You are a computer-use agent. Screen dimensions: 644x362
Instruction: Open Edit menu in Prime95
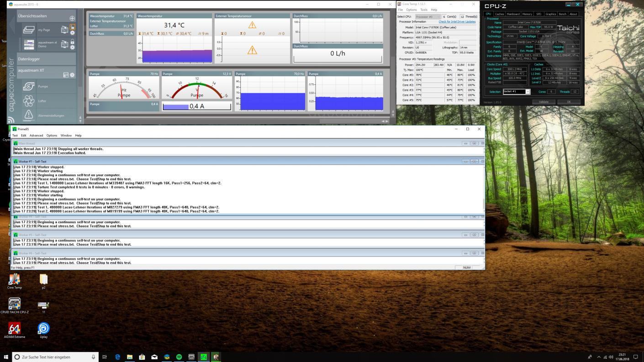coord(23,135)
